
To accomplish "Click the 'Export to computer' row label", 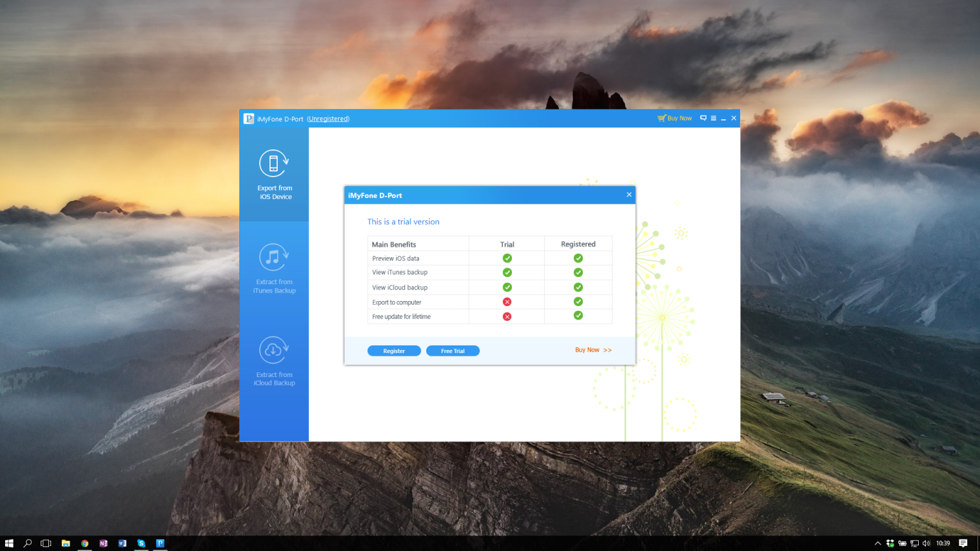I will pyautogui.click(x=397, y=302).
